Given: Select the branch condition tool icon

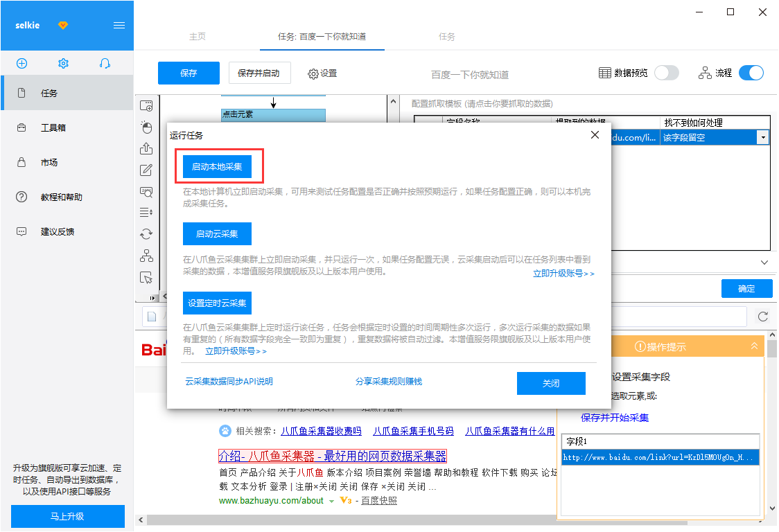Looking at the screenshot, I should 146,256.
